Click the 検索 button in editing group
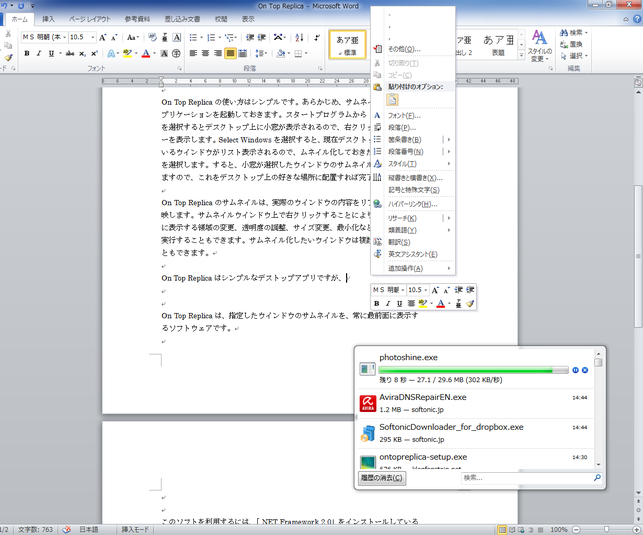Image resolution: width=643 pixels, height=535 pixels. point(574,32)
